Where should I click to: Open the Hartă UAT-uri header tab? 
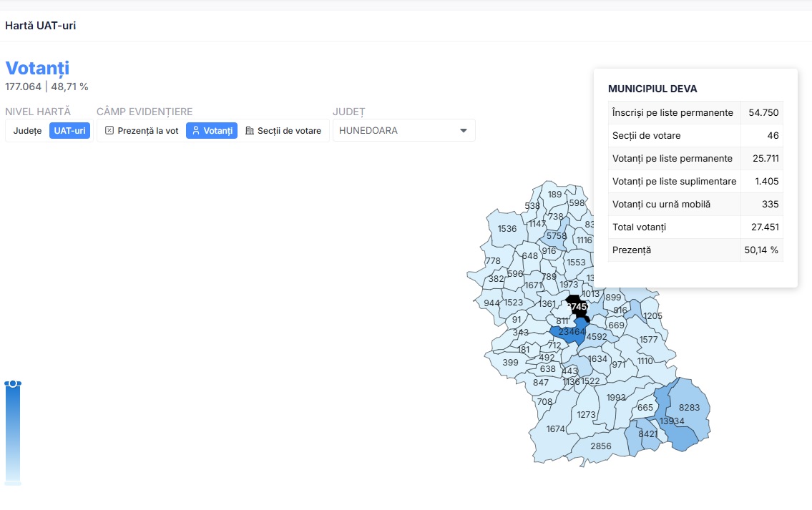pos(41,26)
